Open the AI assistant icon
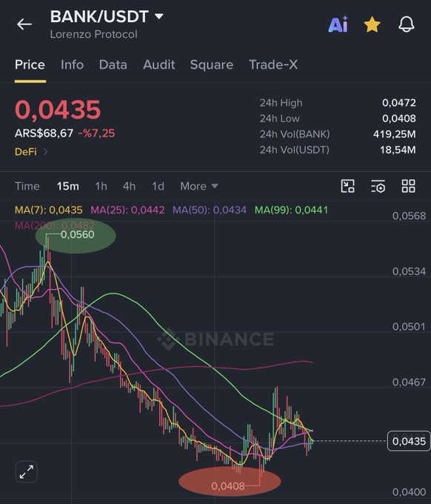 [x=338, y=24]
